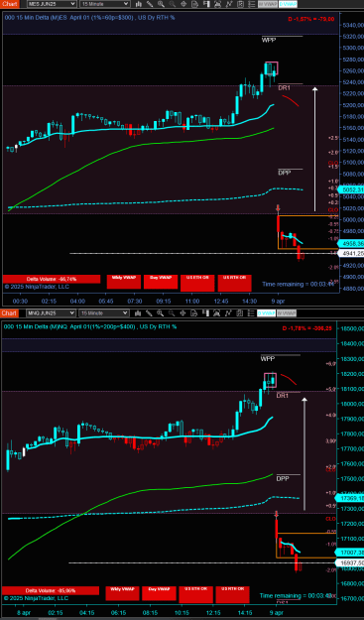Click the D -1,78% readout on MNQ chart
The height and width of the screenshot is (620, 364).
point(307,328)
